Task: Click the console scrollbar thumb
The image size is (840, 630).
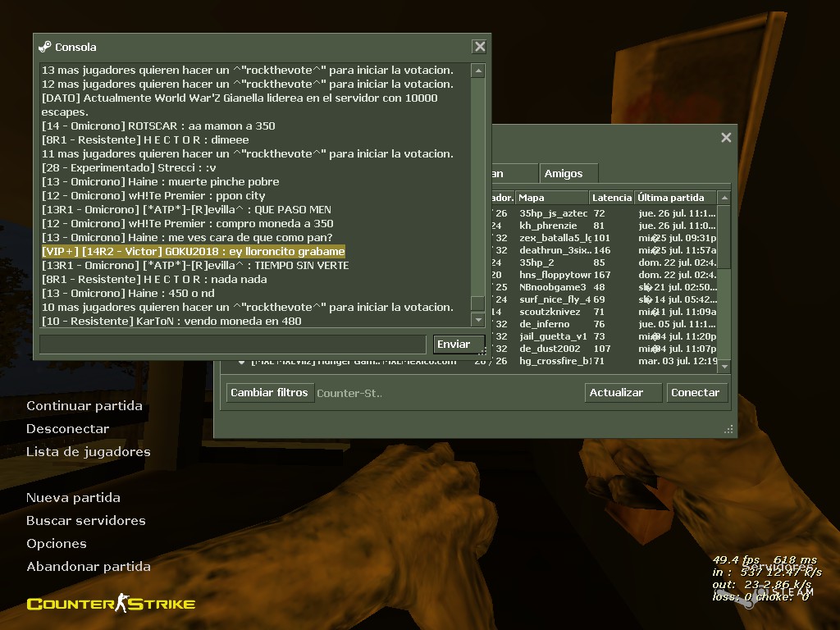Action: pos(478,303)
